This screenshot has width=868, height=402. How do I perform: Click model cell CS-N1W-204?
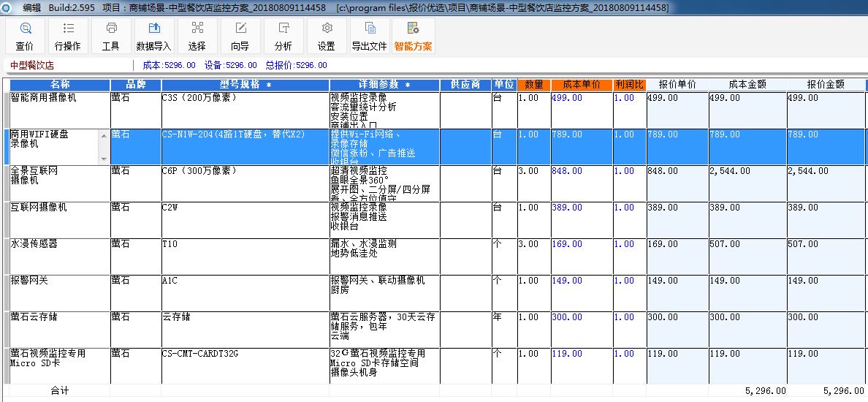(245, 147)
